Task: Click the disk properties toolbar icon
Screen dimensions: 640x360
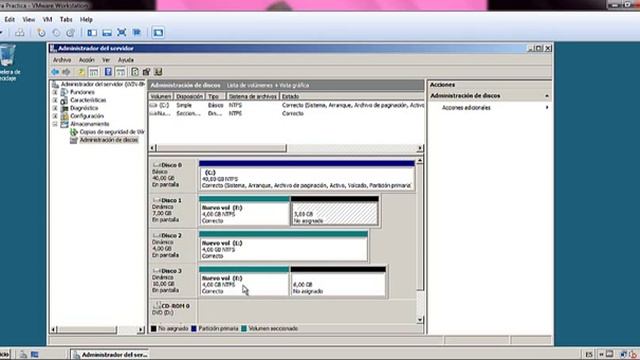Action: (x=146, y=72)
